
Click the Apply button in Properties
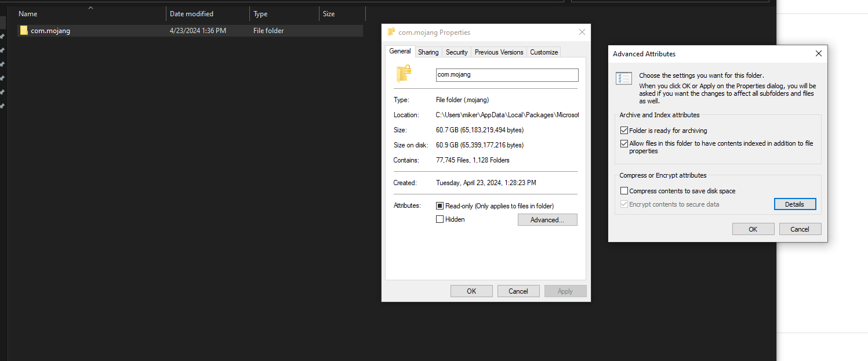565,291
